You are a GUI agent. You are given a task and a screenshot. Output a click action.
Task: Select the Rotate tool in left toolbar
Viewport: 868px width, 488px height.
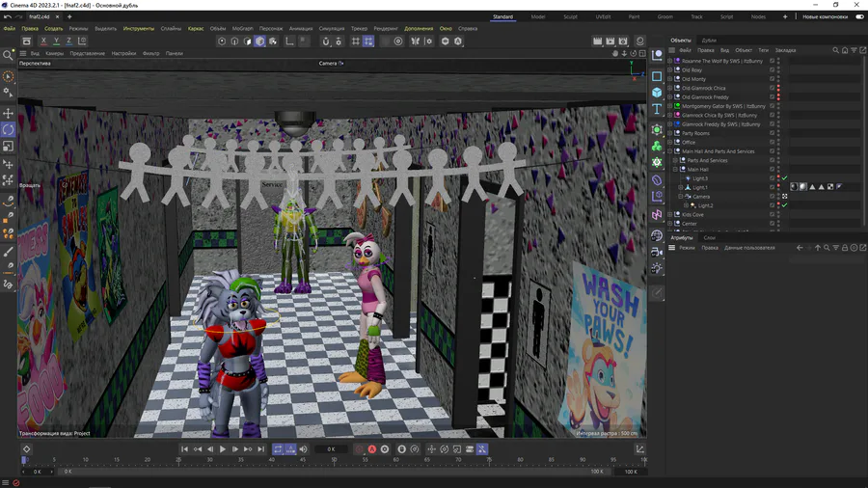(x=9, y=129)
